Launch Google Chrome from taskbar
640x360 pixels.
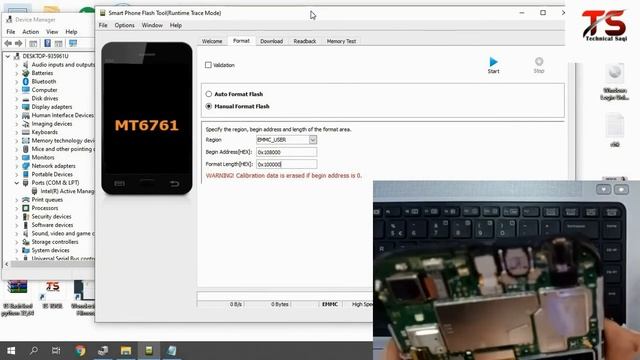point(80,351)
